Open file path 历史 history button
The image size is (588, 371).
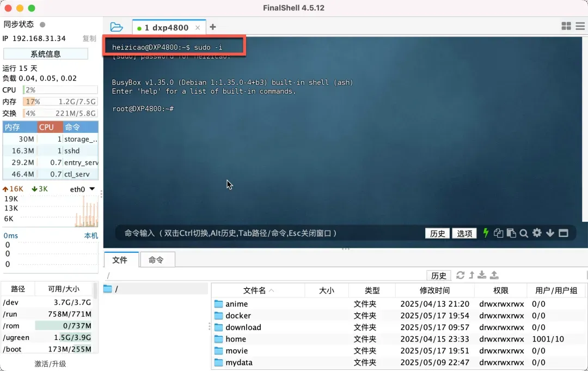click(x=438, y=276)
